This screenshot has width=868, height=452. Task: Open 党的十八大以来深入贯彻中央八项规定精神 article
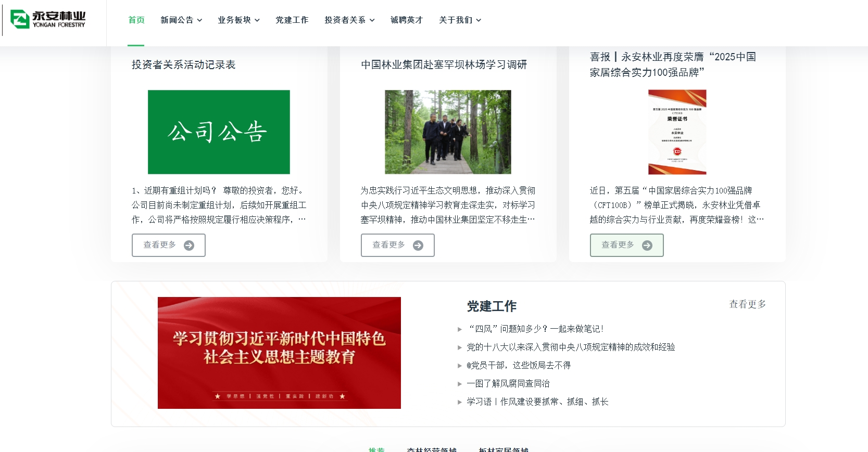pyautogui.click(x=571, y=347)
